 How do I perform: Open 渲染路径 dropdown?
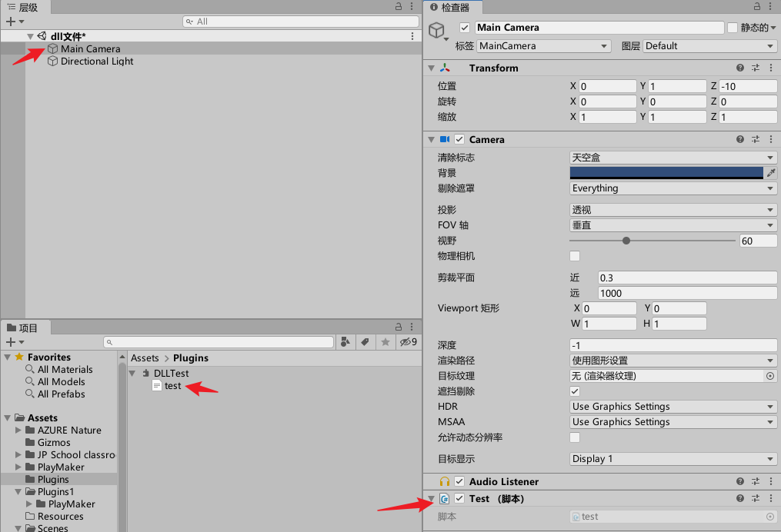click(x=673, y=361)
